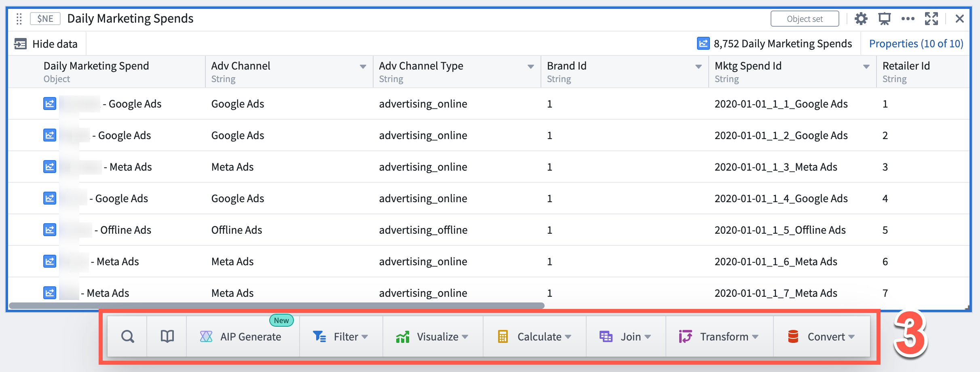Click object icon in retailer 3 row

[50, 167]
